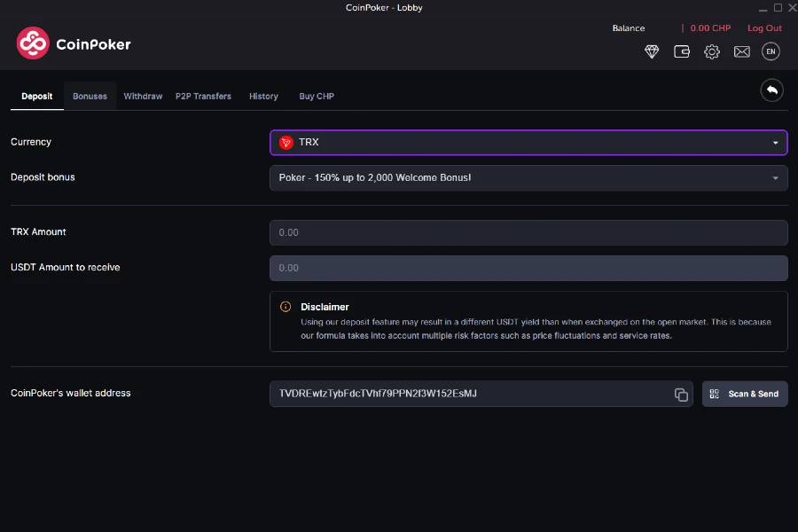This screenshot has width=798, height=532.
Task: Switch to the Withdraw tab
Action: pos(143,96)
